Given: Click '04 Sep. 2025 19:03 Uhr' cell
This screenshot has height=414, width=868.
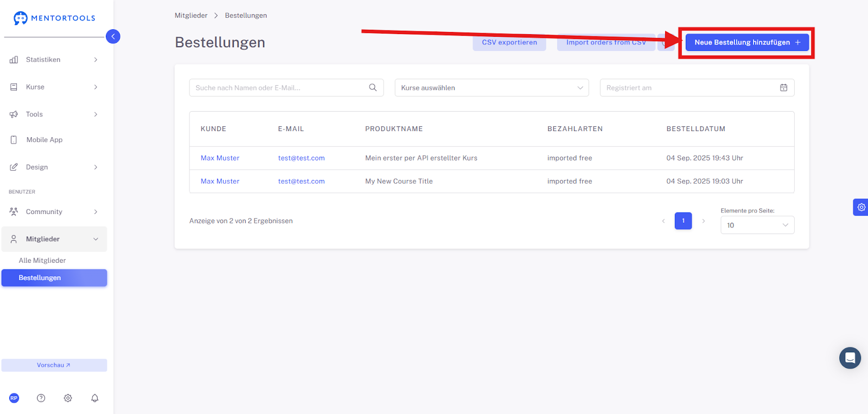Looking at the screenshot, I should click(x=705, y=181).
